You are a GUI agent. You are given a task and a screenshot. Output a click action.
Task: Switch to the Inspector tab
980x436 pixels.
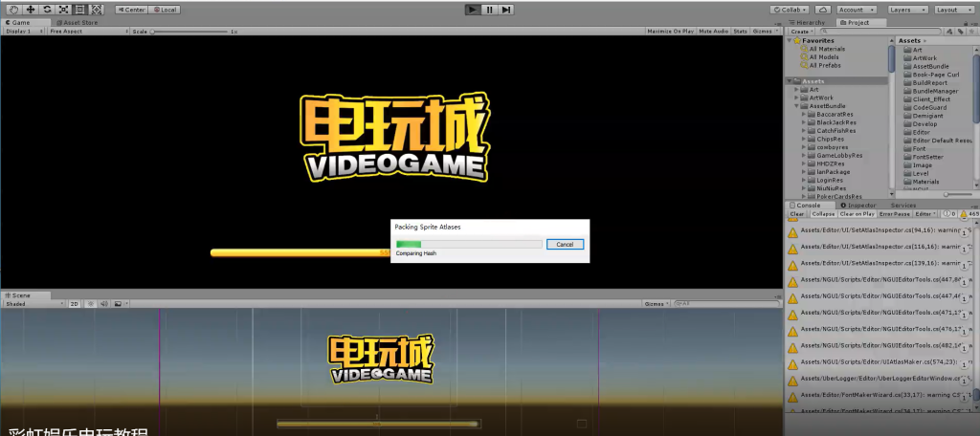click(x=860, y=205)
